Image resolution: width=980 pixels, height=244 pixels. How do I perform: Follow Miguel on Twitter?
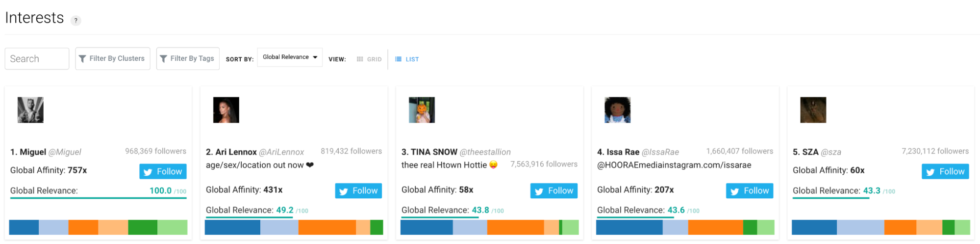(x=163, y=171)
